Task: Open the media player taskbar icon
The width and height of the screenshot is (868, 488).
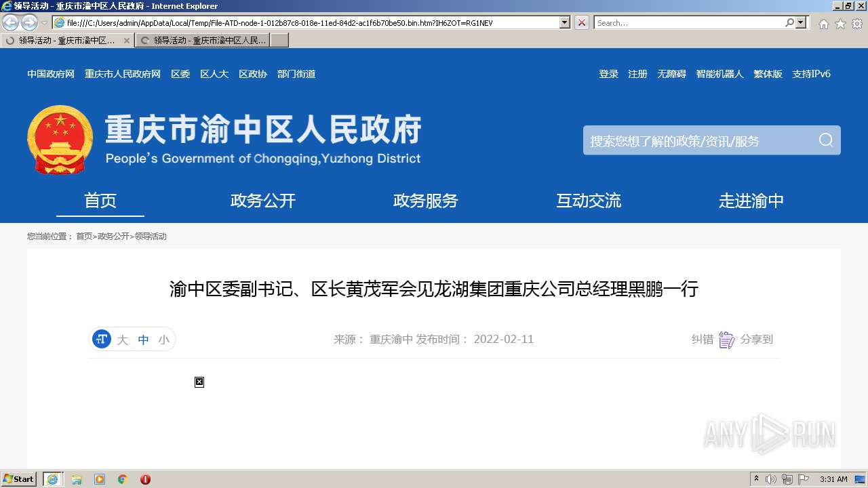Action: tap(100, 479)
